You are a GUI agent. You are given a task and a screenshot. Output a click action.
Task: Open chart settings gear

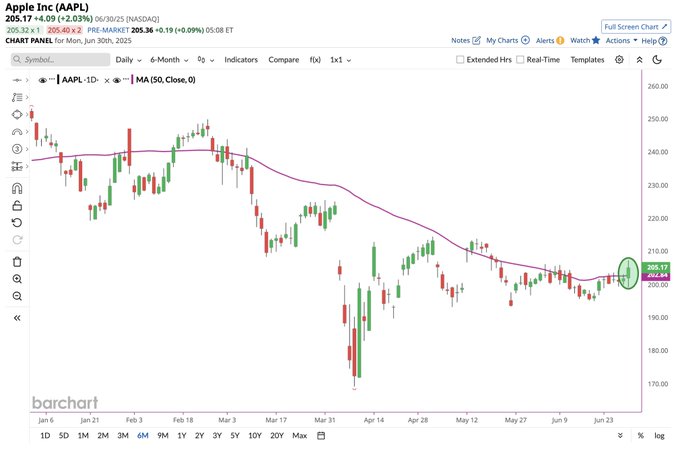tap(619, 60)
